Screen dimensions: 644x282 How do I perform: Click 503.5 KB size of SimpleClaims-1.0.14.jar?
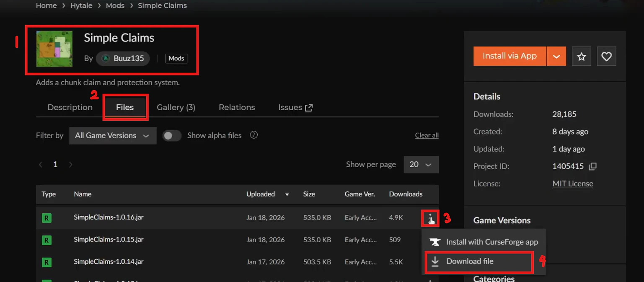(x=317, y=262)
